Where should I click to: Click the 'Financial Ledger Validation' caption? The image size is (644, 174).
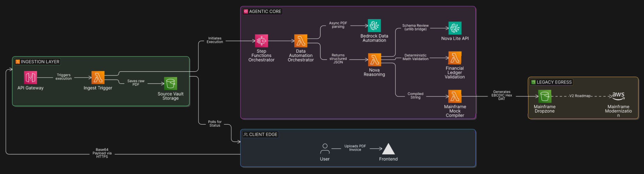pos(455,73)
